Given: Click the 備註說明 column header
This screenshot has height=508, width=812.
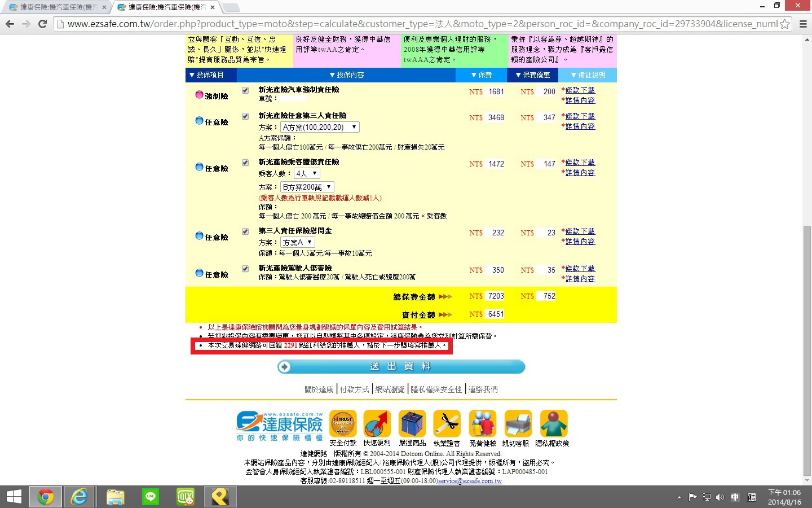Looking at the screenshot, I should [588, 75].
